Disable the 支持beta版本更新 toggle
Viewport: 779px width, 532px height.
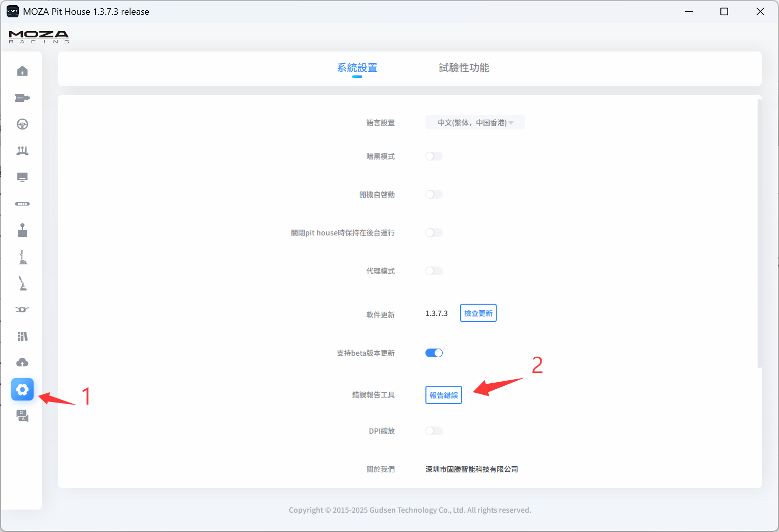[434, 353]
